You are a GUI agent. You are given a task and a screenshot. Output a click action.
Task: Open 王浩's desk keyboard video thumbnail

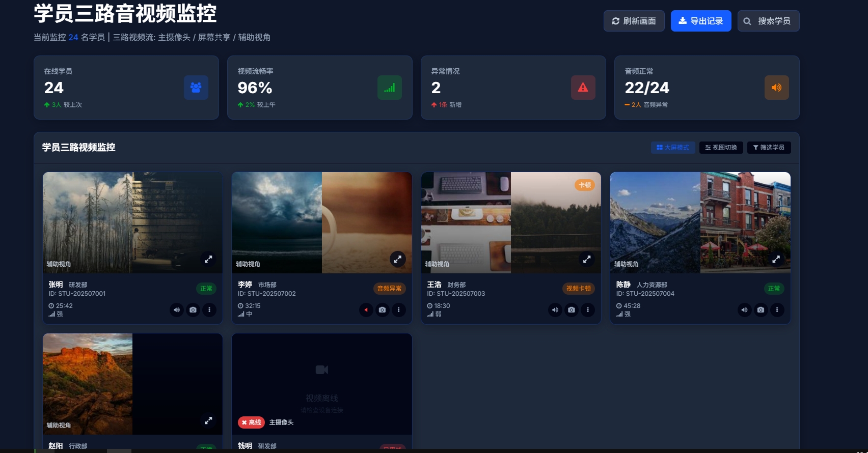[x=466, y=222]
